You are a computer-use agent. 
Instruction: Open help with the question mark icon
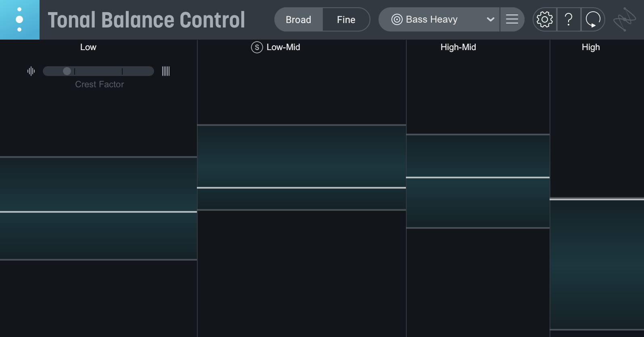click(569, 19)
